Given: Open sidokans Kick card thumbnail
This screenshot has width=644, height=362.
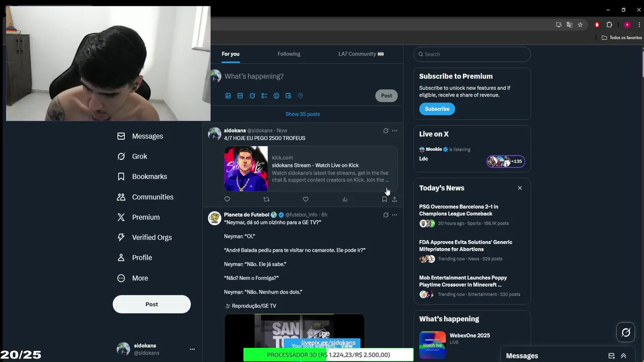Looking at the screenshot, I should 246,169.
